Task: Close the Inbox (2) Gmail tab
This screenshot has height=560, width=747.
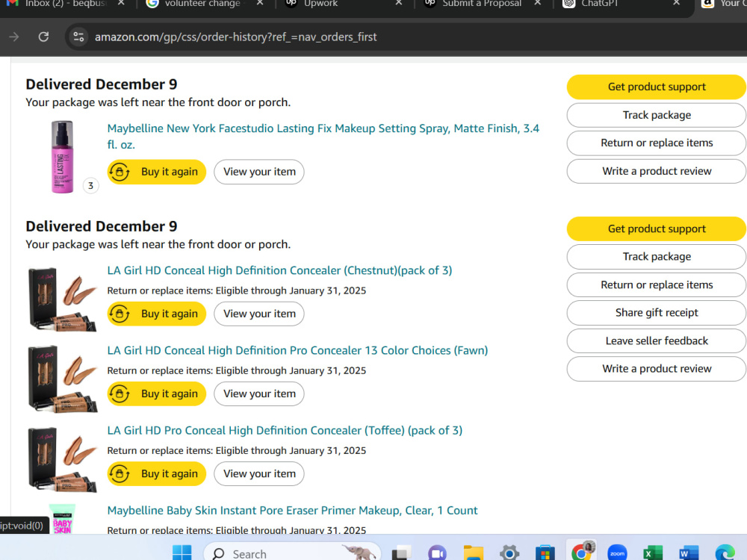Action: 121,3
